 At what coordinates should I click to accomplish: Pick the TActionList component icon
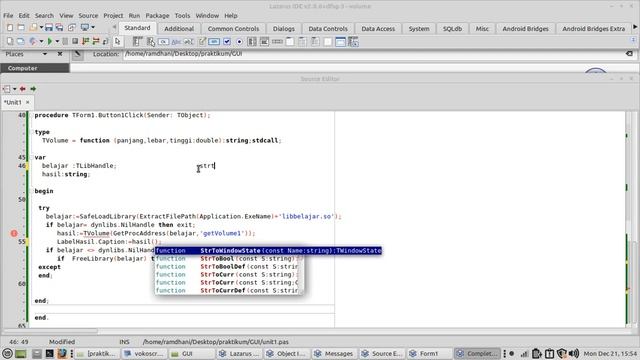(x=353, y=41)
